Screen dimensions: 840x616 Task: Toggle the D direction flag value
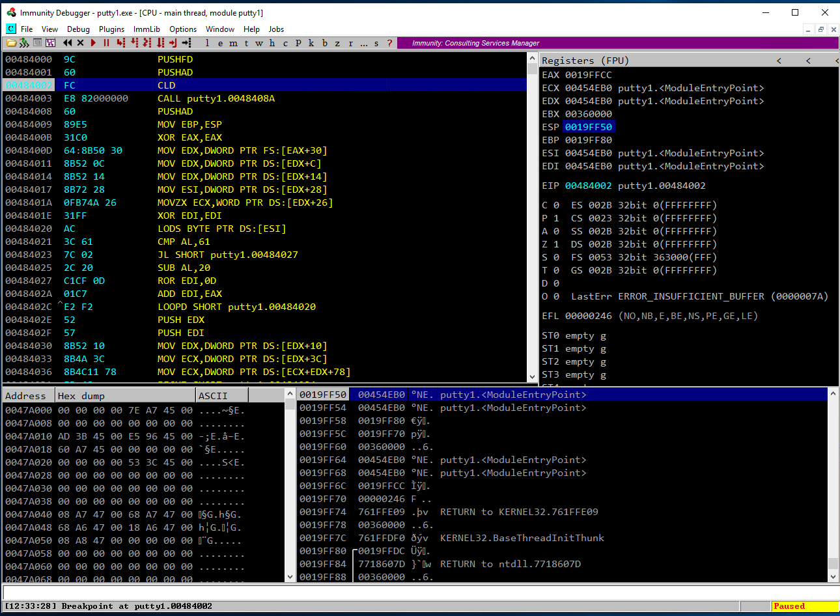coord(556,283)
